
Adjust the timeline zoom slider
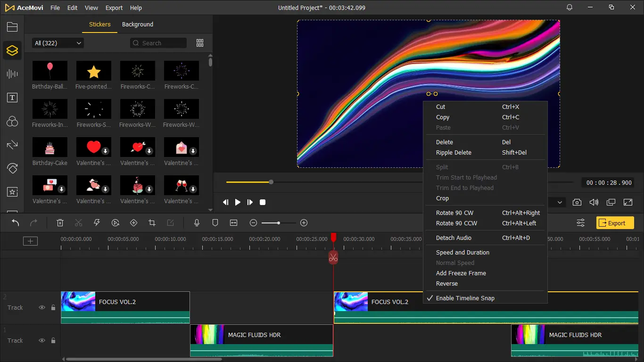tap(279, 223)
